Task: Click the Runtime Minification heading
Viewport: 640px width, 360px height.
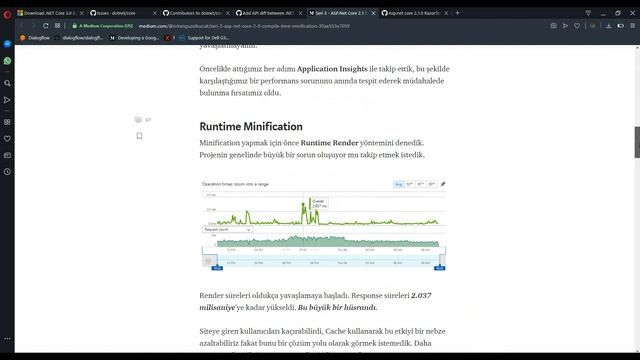Action: pos(251,127)
